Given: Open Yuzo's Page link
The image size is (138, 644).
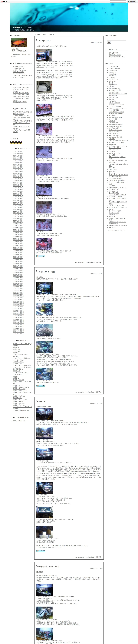Looking at the screenshot, I should point(113,74).
